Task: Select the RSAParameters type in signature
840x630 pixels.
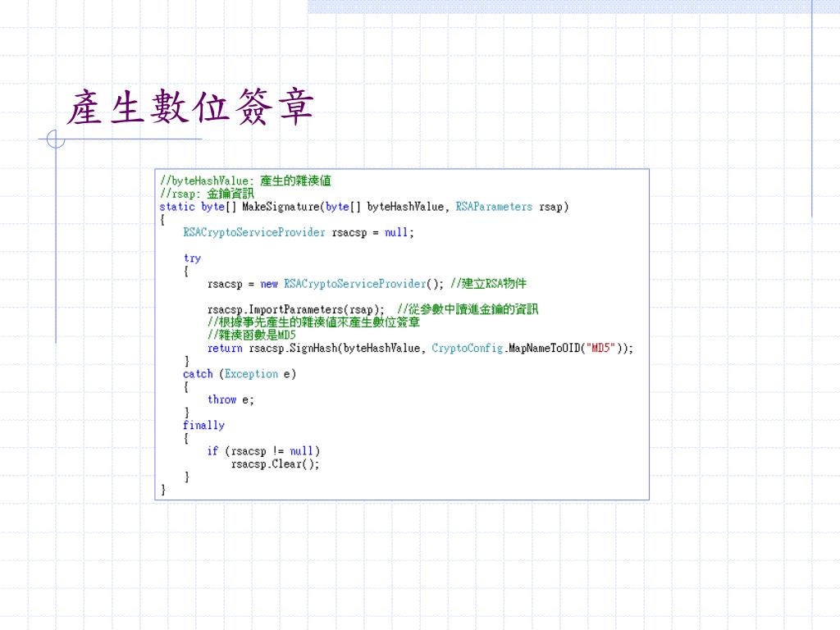Action: click(494, 206)
